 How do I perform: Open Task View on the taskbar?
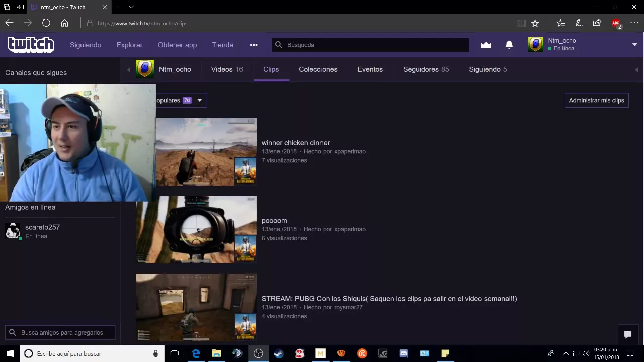pyautogui.click(x=175, y=353)
